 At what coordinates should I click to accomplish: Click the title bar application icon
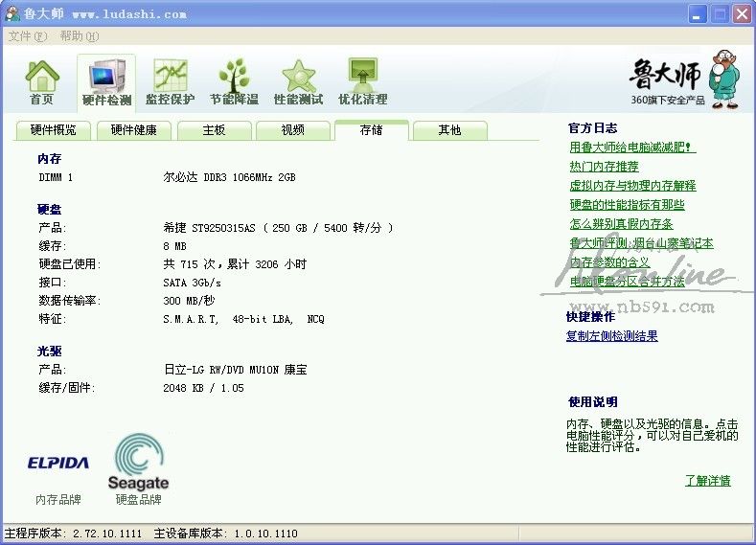click(x=12, y=13)
